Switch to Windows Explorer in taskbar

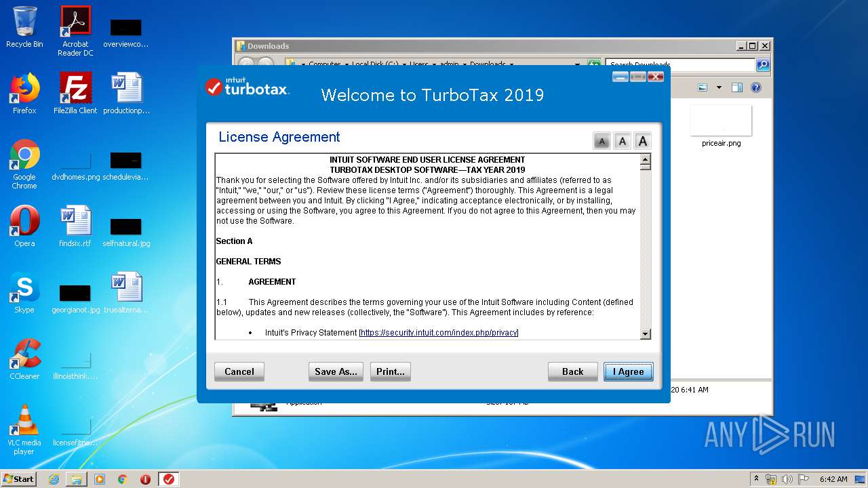point(77,479)
